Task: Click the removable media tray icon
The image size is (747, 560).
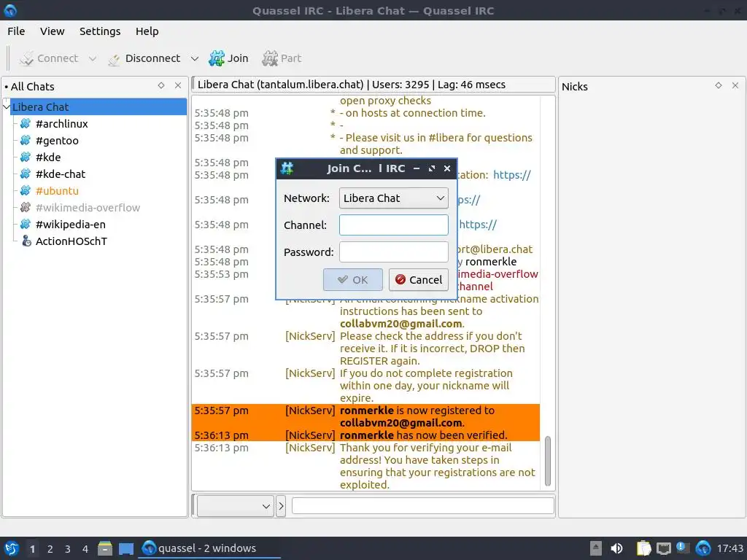Action: coord(595,548)
